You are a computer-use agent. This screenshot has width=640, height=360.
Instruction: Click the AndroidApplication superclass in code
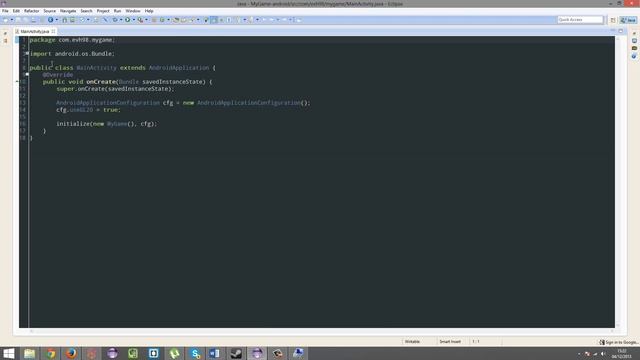(179, 68)
